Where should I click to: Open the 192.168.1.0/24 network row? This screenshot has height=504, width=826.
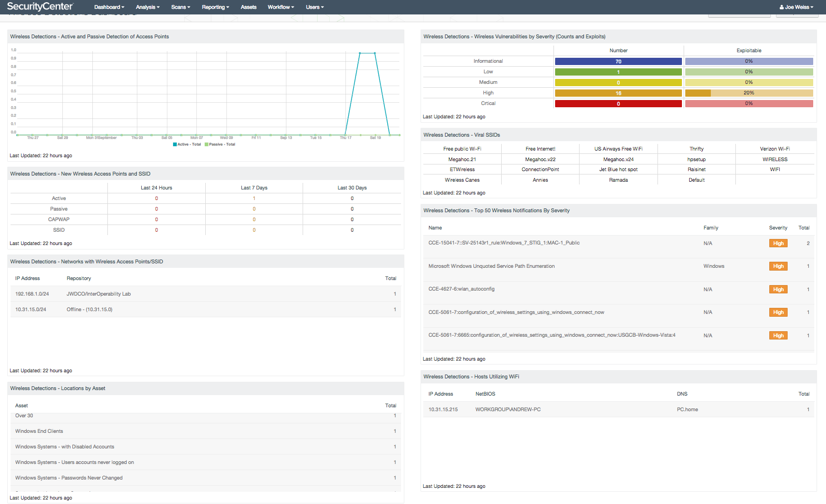click(206, 294)
